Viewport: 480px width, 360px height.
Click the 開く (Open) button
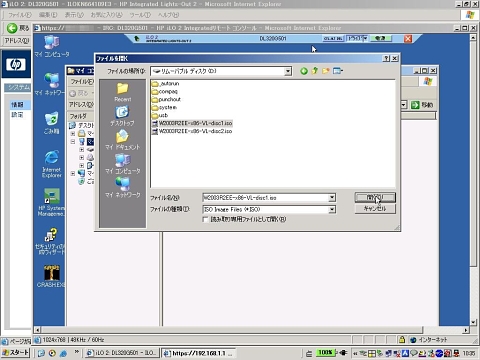pos(375,197)
